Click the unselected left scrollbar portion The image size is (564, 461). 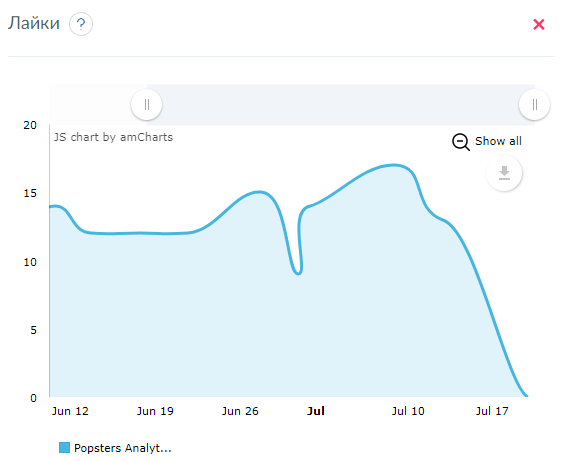[90, 105]
